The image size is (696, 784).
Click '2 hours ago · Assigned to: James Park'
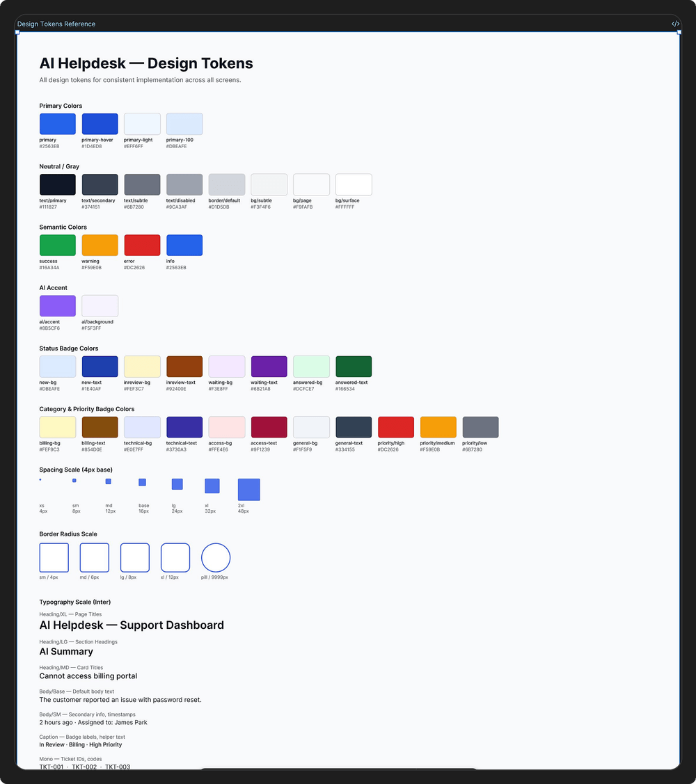93,723
